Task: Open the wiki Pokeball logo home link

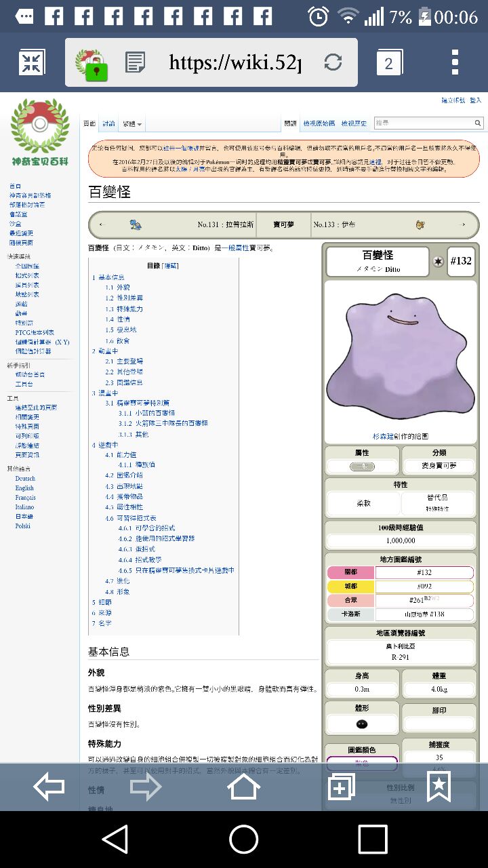Action: click(x=40, y=132)
